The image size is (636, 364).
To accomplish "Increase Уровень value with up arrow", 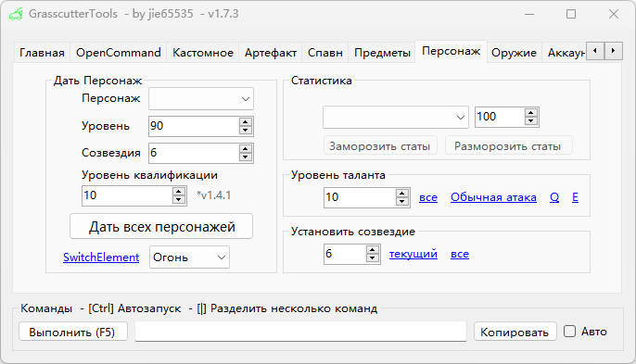I will pyautogui.click(x=245, y=122).
